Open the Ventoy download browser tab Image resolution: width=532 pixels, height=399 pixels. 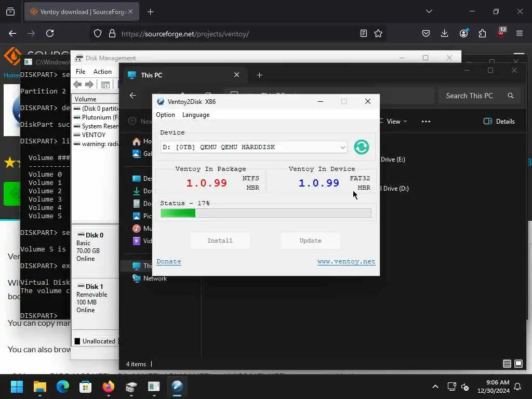point(82,12)
